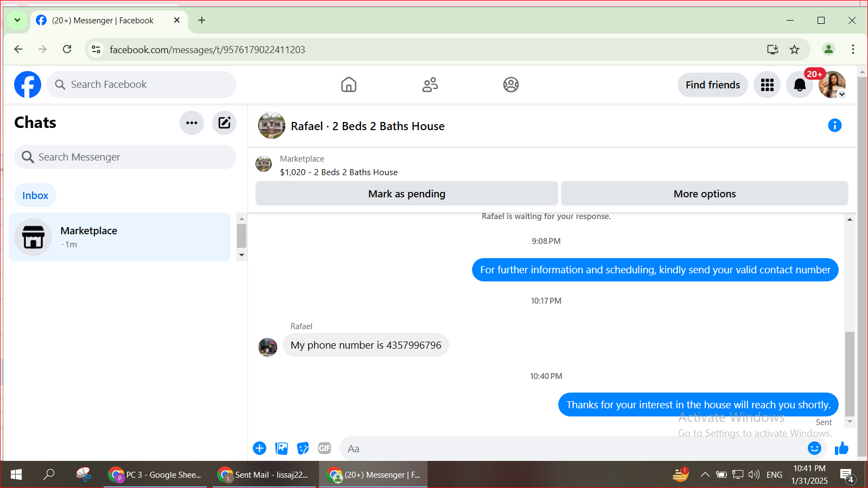This screenshot has width=868, height=488.
Task: Open Rafael's conversation header avatar
Action: [272, 126]
